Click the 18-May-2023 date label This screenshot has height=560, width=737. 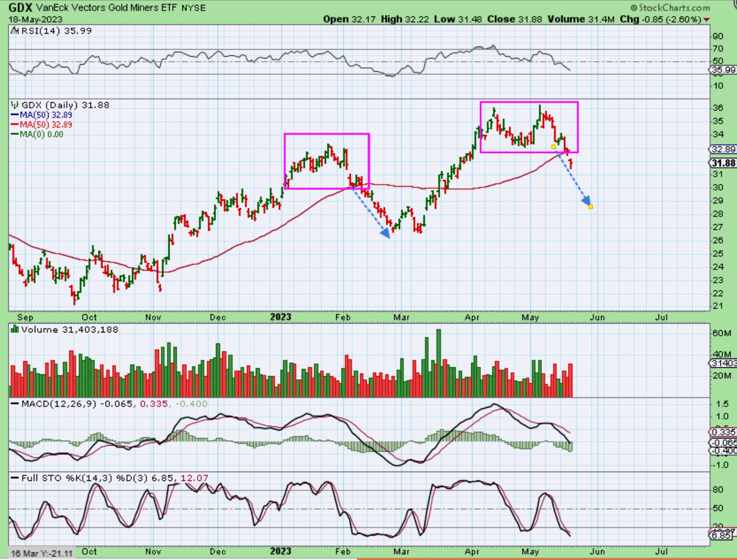point(35,19)
